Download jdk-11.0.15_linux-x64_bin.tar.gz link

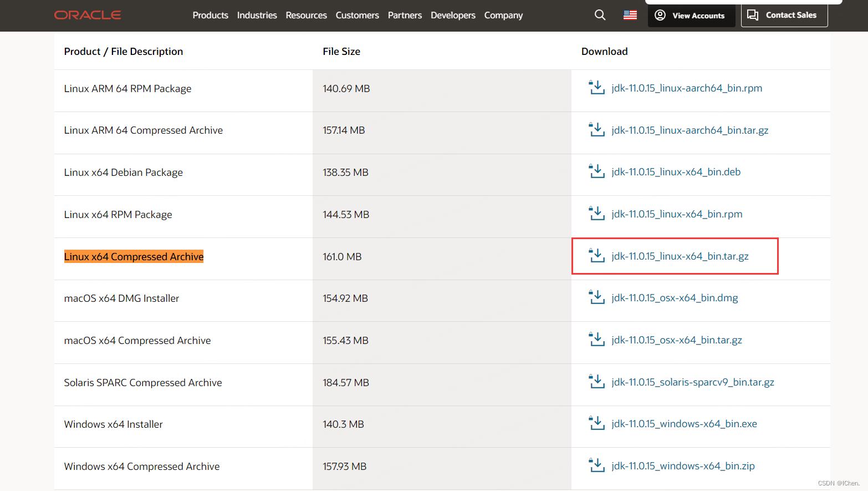tap(680, 256)
